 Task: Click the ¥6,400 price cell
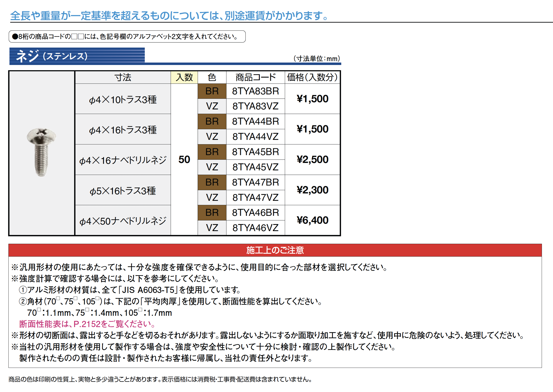pyautogui.click(x=312, y=220)
